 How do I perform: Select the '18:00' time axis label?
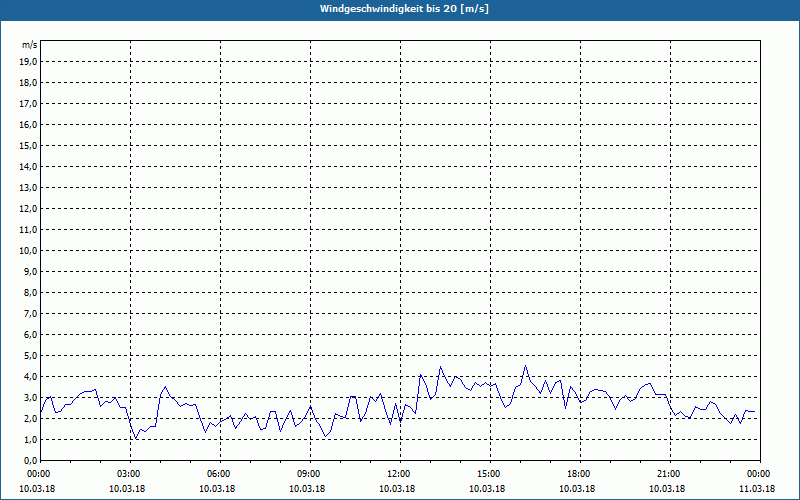coord(580,474)
